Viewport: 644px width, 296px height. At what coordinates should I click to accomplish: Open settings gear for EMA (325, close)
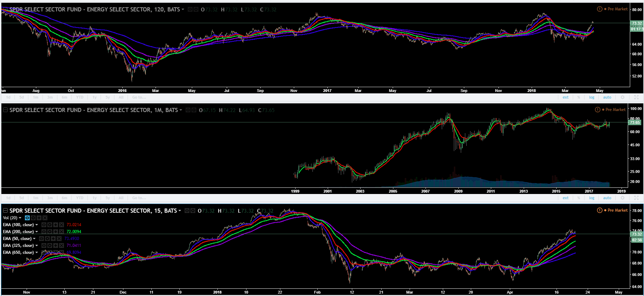[50, 246]
